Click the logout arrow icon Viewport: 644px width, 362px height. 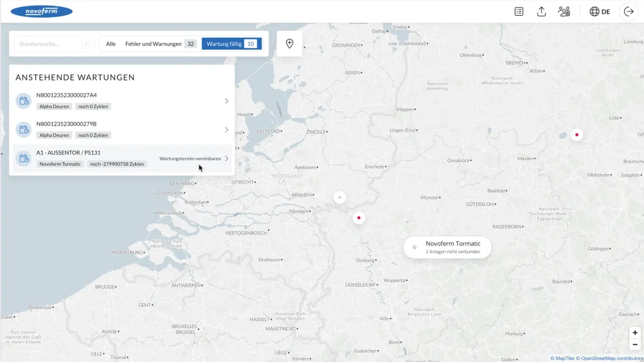tap(629, 11)
